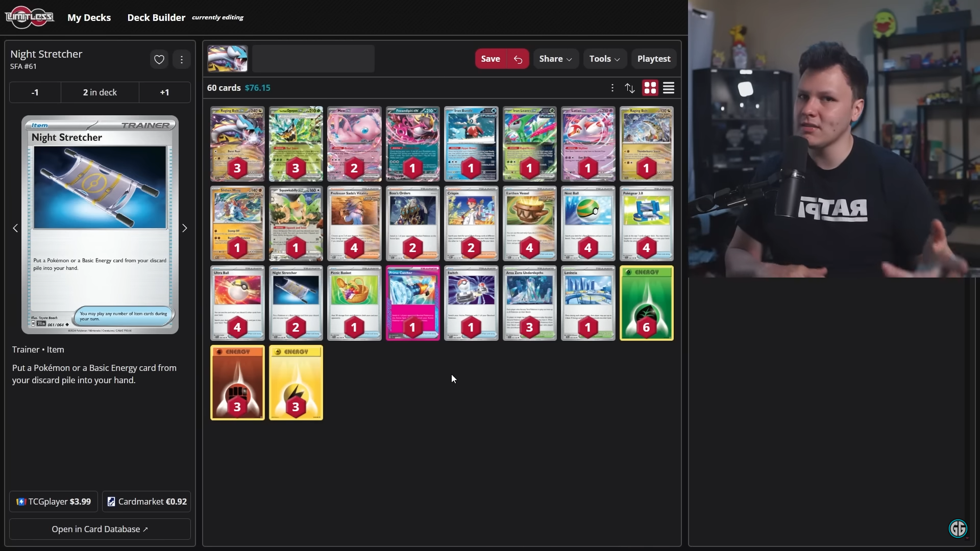
Task: Select the Prime Catcher card
Action: [413, 303]
